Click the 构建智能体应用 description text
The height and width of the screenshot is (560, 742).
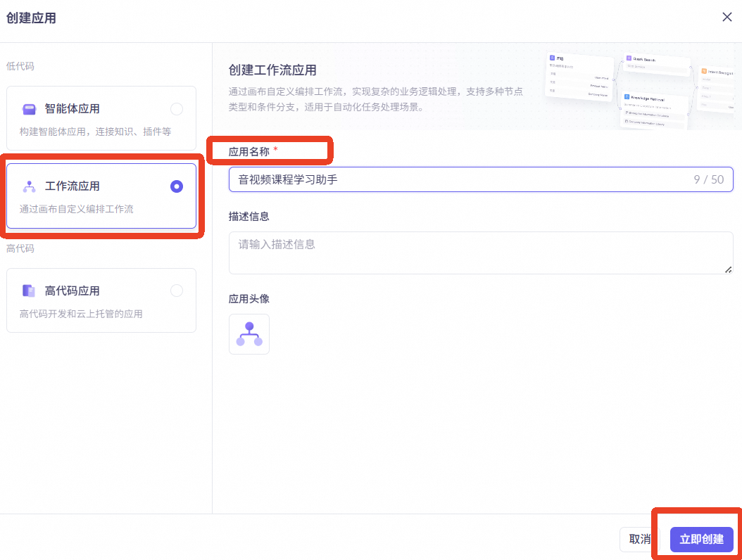click(x=95, y=132)
